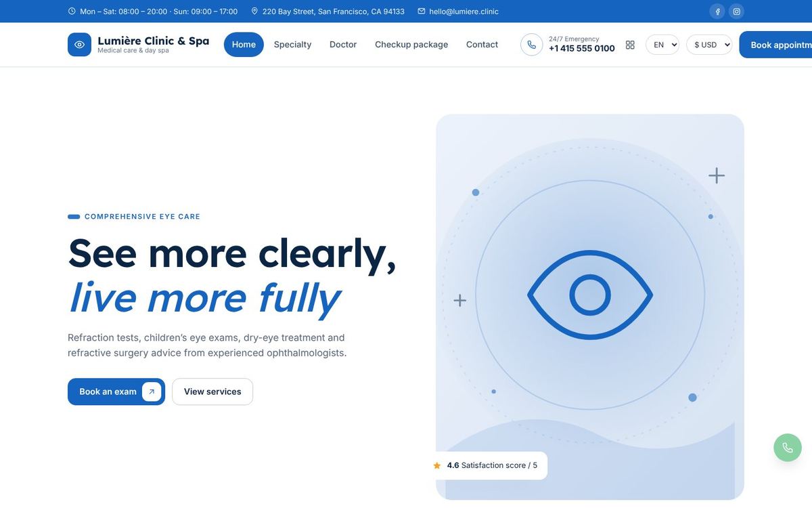
Task: Go to the Doctor menu item
Action: (x=343, y=45)
